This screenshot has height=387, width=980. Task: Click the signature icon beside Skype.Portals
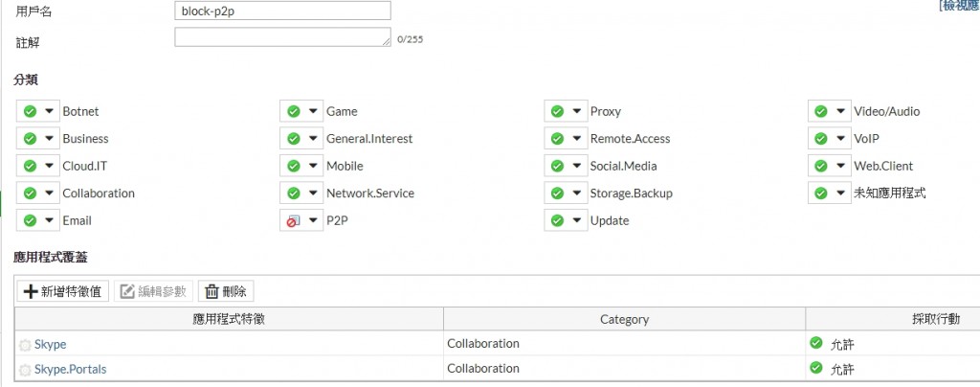(x=25, y=369)
